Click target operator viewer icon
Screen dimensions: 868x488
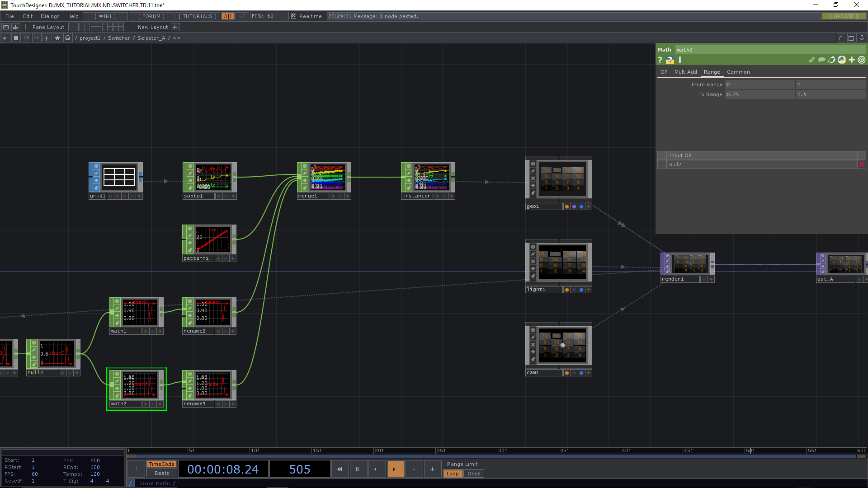coord(862,60)
